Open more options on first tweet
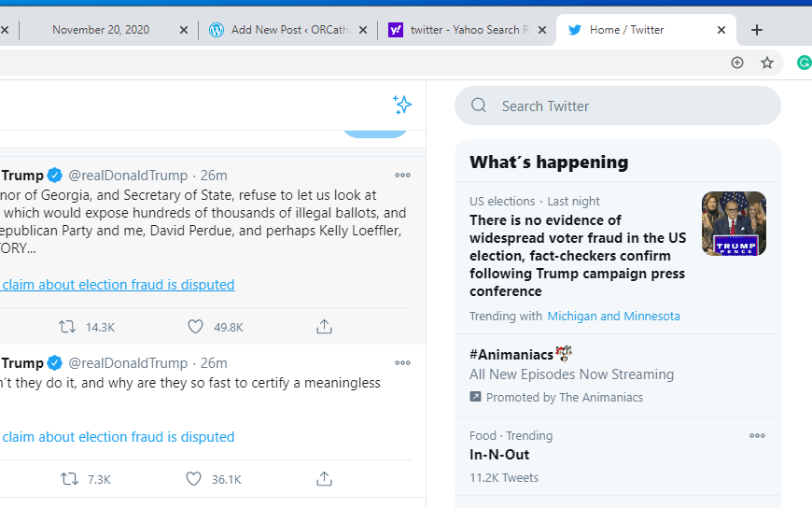The width and height of the screenshot is (812, 508). click(402, 176)
